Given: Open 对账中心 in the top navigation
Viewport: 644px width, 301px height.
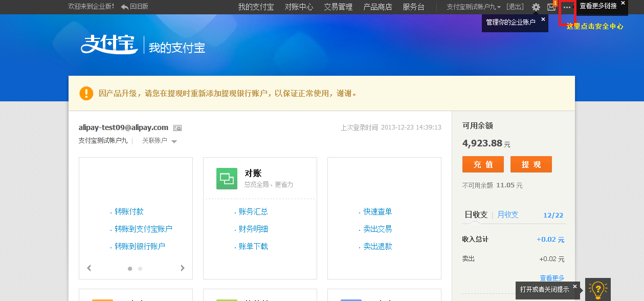Looking at the screenshot, I should [x=299, y=7].
